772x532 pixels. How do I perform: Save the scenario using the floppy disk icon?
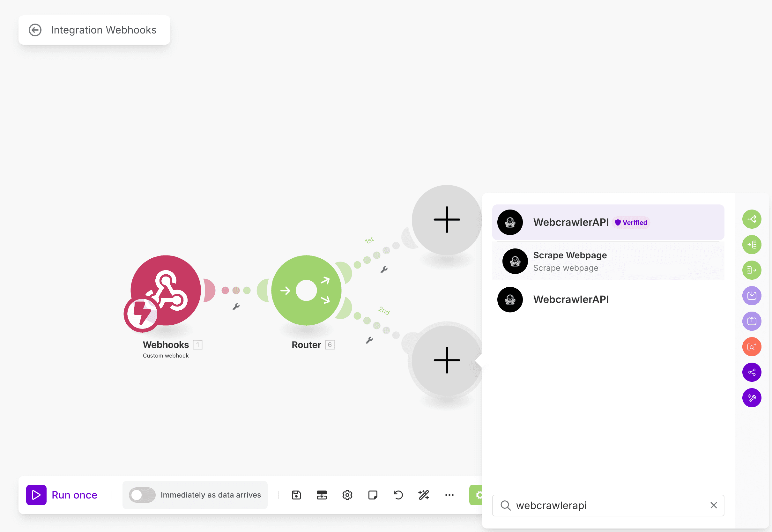pos(296,495)
